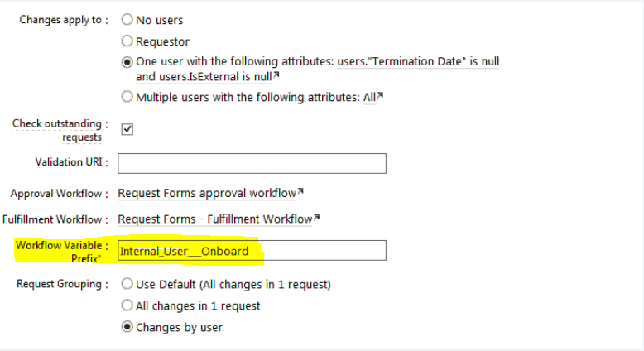
Task: Choose Multiple users with the following attributes
Action: point(127,97)
